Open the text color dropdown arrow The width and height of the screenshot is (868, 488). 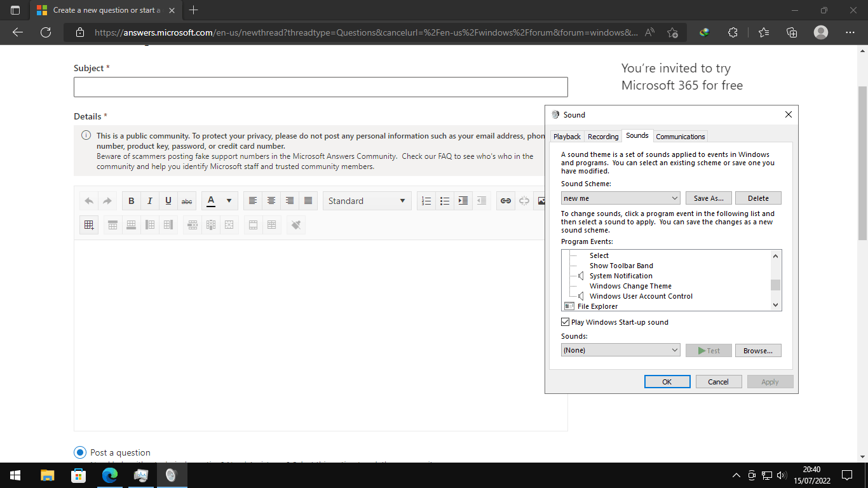click(227, 200)
